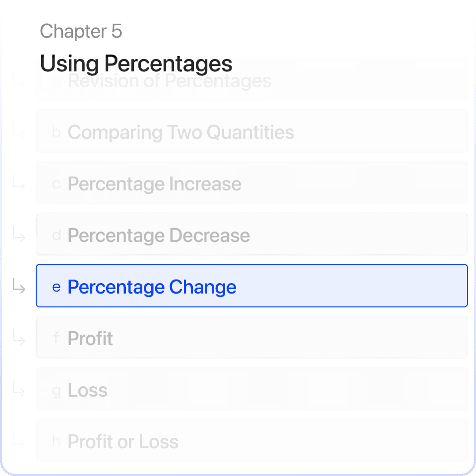Open the Profit section
Image resolution: width=476 pixels, height=476 pixels.
252,337
